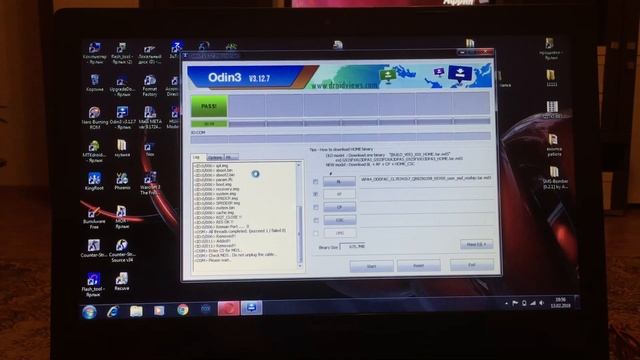Viewport: 640px width, 360px height.
Task: Click the red taskbar application button
Action: point(229,309)
